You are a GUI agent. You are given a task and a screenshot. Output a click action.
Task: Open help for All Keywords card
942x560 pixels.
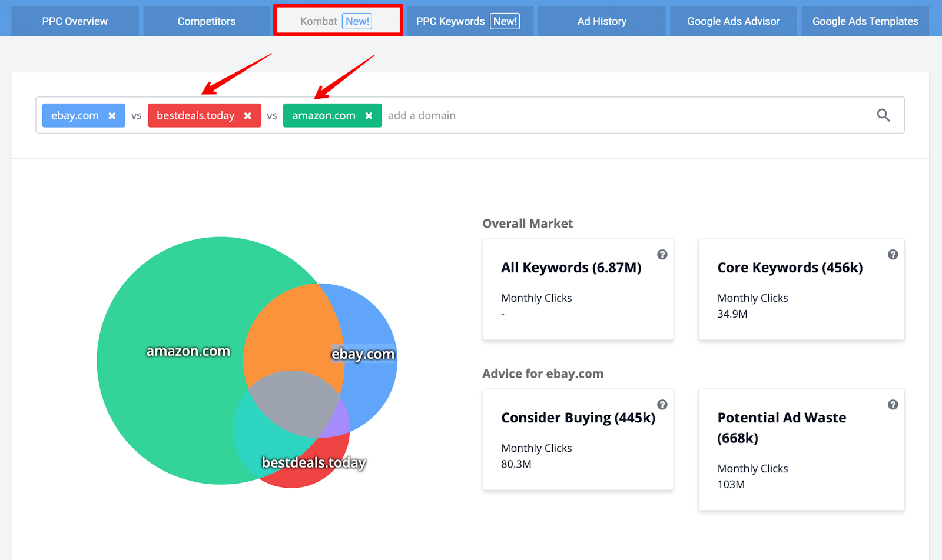[x=662, y=255]
